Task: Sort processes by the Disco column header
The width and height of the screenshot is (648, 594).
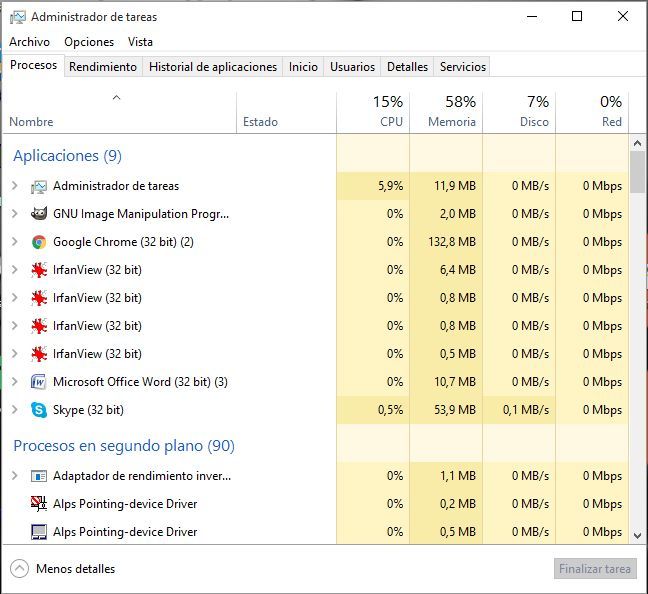Action: pyautogui.click(x=519, y=112)
